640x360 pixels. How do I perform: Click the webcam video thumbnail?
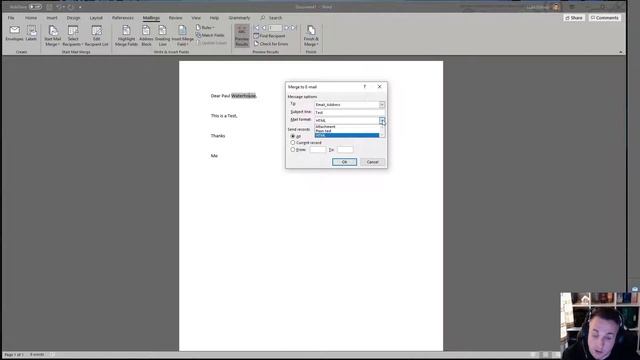click(600, 326)
